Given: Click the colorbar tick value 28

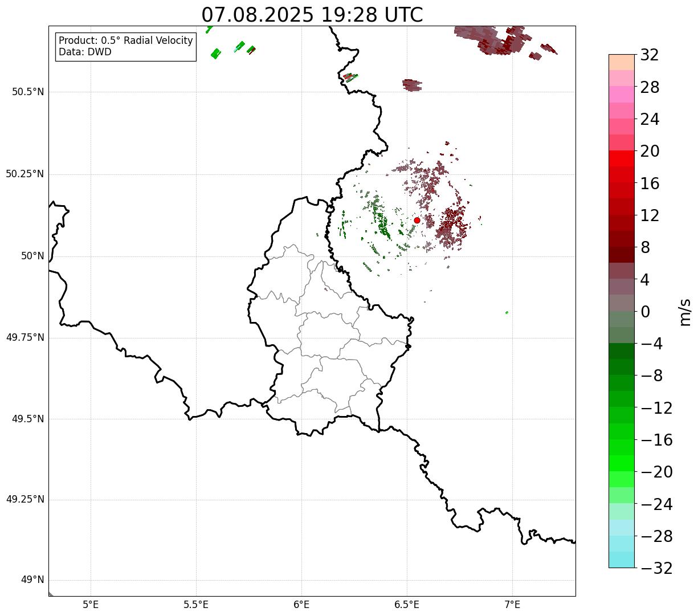Looking at the screenshot, I should tap(650, 87).
